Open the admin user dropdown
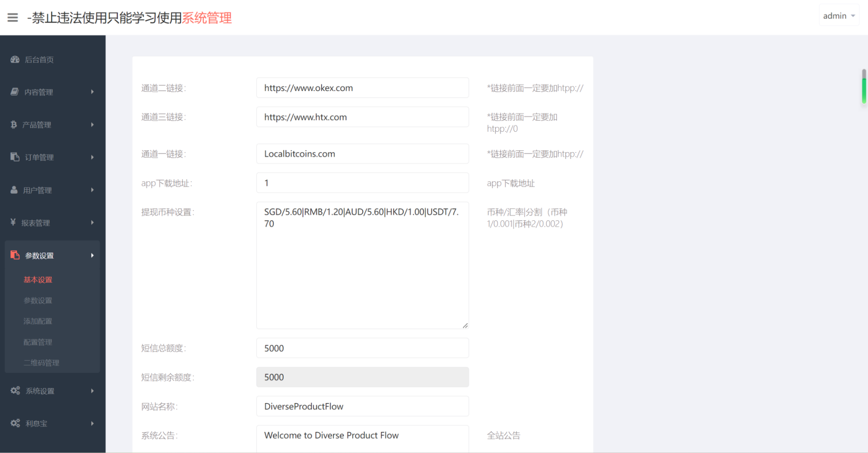The image size is (868, 453). (x=838, y=16)
